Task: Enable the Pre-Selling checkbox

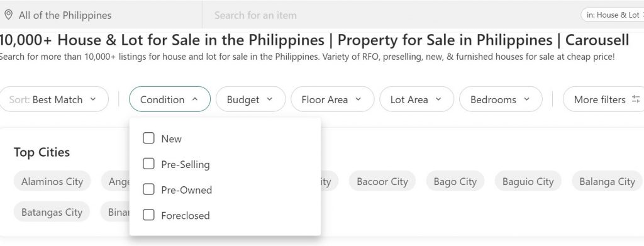Action: click(x=148, y=164)
